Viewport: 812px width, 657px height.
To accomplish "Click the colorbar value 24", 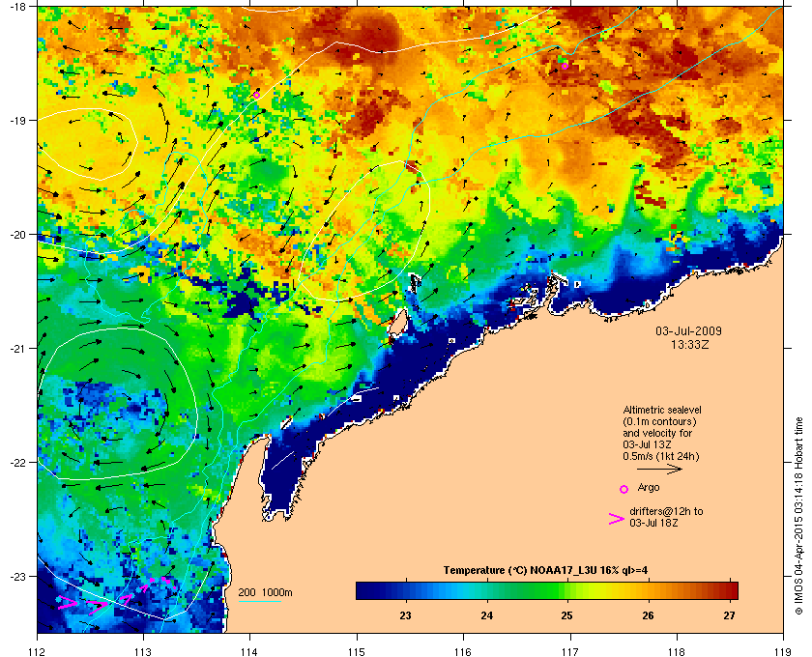I will pyautogui.click(x=486, y=615).
